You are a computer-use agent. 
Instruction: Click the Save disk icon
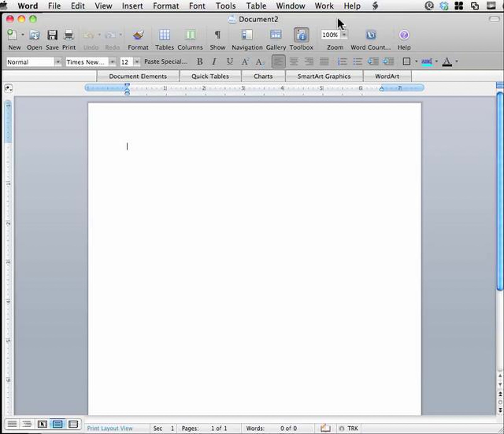click(52, 36)
